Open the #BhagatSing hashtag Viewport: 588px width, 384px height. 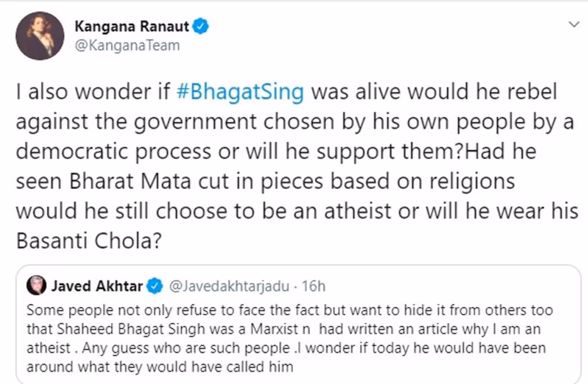(x=240, y=92)
